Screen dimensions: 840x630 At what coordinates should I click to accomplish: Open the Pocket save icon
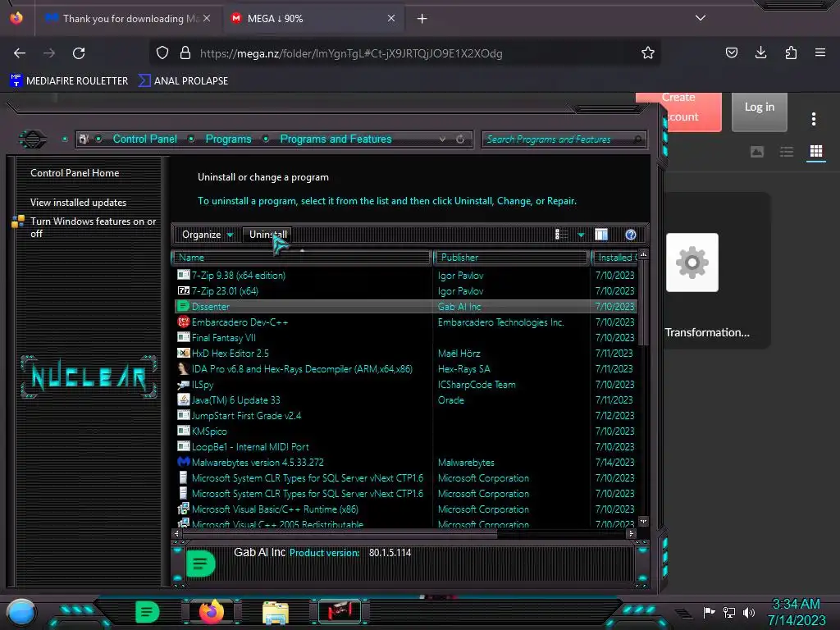point(731,52)
